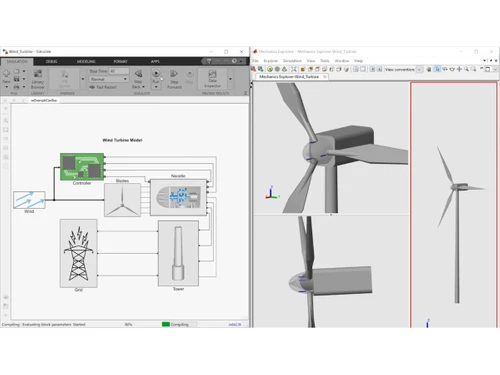The width and height of the screenshot is (500, 375).
Task: Open the Help menu in Mechanics Explorer
Action: [358, 61]
